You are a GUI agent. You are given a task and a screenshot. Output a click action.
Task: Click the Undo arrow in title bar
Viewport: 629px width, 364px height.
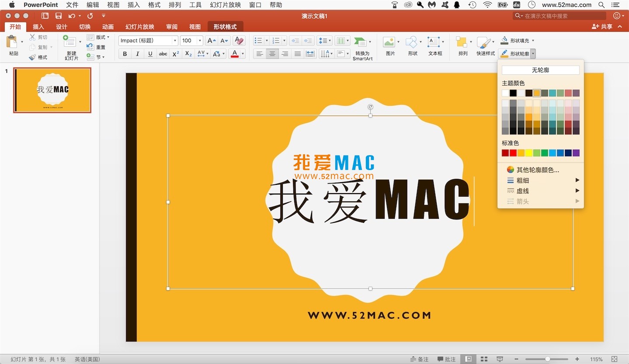click(x=72, y=16)
